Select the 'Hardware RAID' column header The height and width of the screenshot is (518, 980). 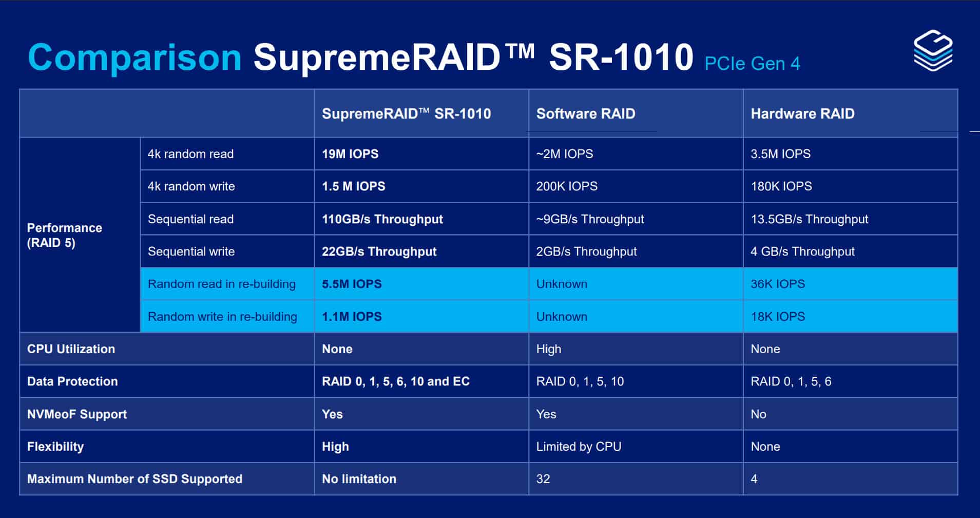point(851,113)
